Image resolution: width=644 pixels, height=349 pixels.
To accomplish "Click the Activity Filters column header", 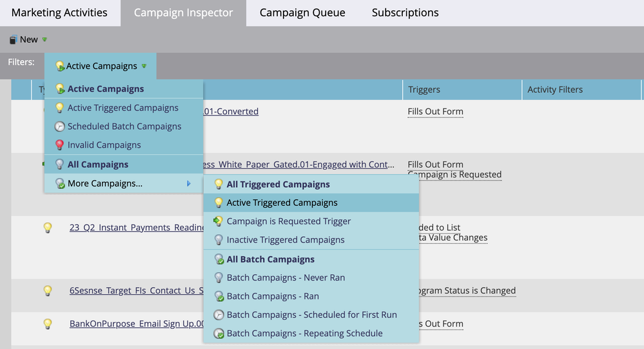I will (554, 90).
